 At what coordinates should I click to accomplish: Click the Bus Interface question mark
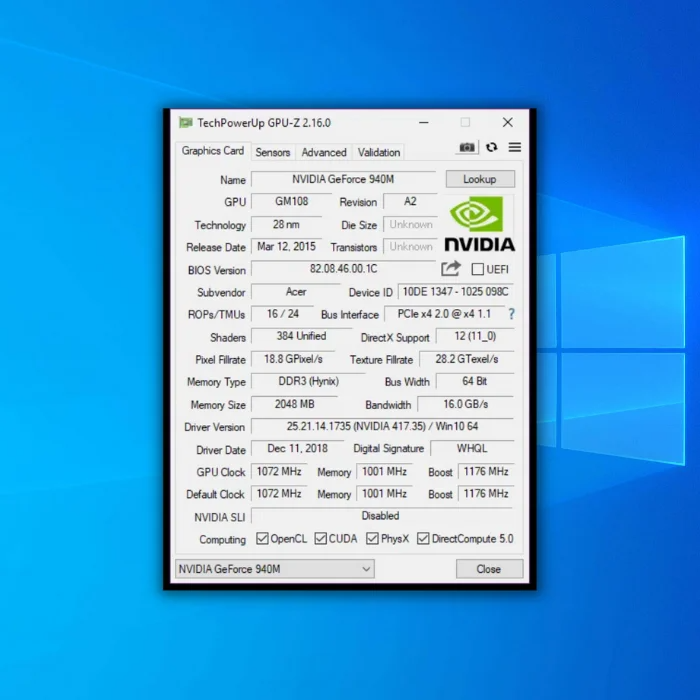point(512,314)
